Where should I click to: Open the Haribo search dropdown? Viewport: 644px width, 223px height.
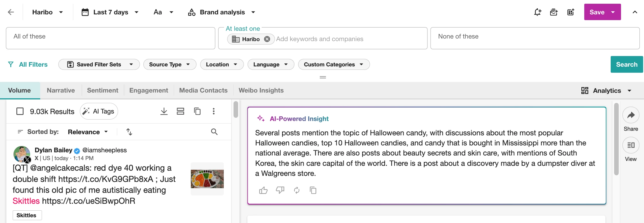pyautogui.click(x=47, y=12)
